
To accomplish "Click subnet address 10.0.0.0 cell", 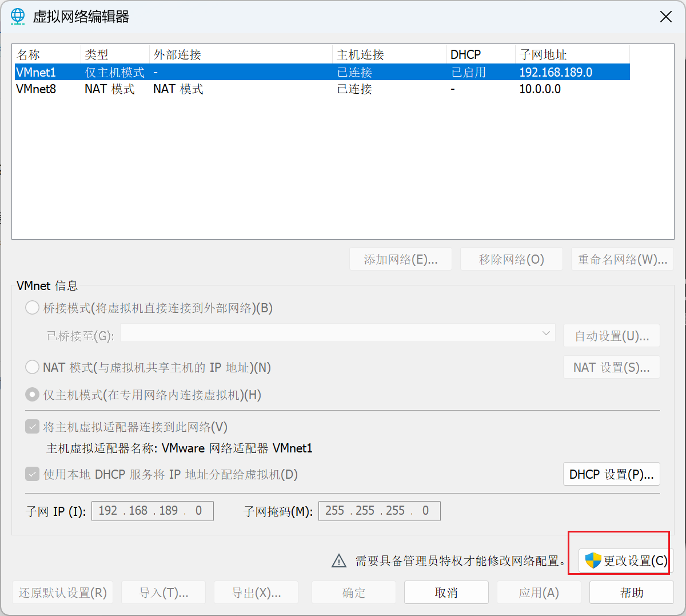I will (x=540, y=89).
